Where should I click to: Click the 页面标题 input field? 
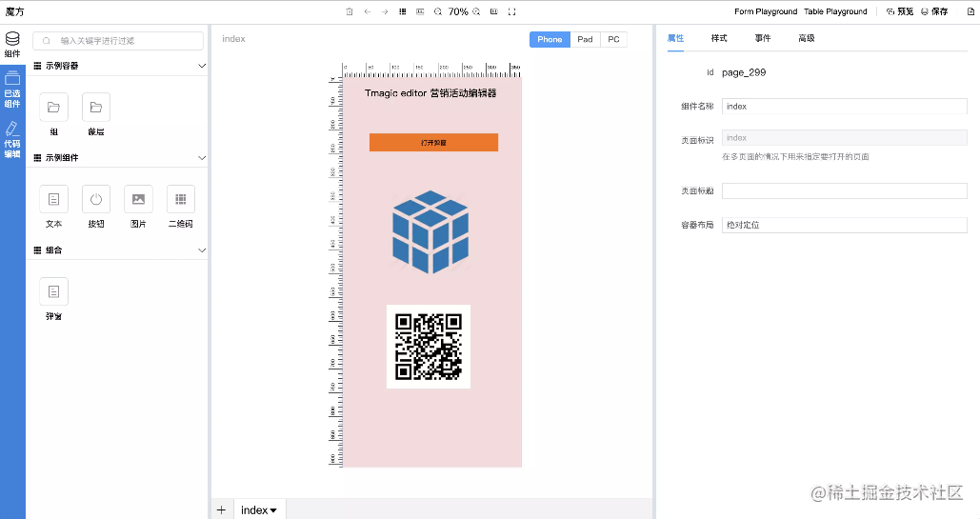(845, 190)
